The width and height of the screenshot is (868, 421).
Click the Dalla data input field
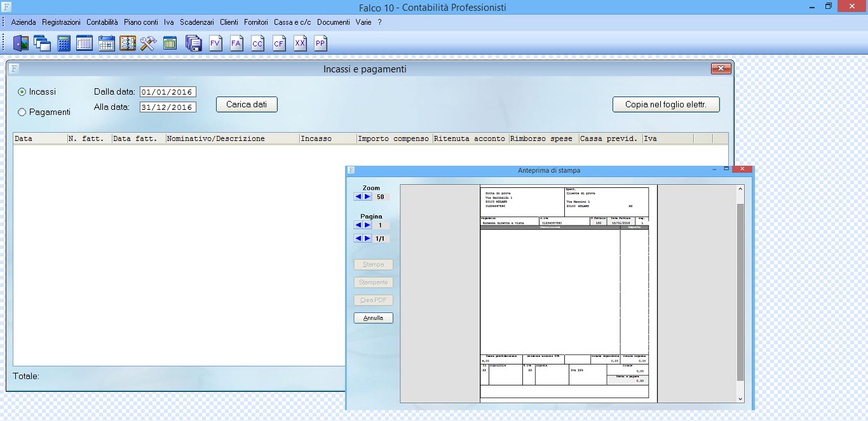coord(168,92)
